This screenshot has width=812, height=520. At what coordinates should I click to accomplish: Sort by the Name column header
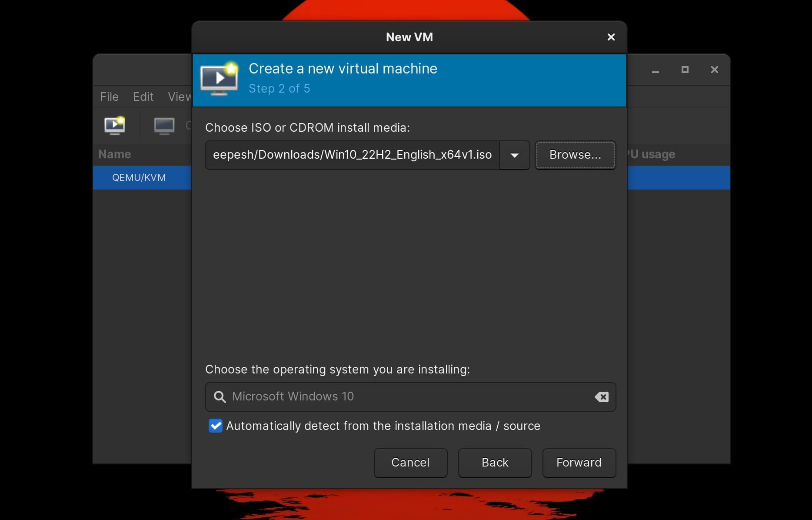point(115,154)
